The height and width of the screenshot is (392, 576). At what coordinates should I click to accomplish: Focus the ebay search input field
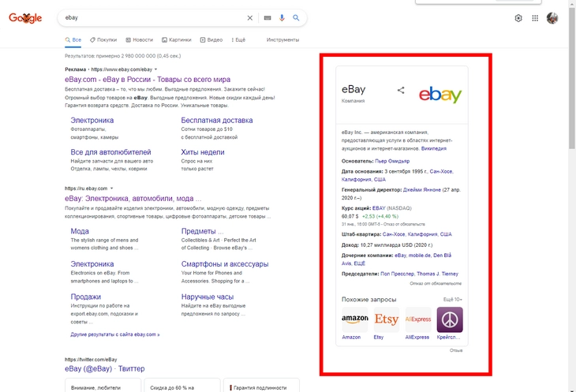click(155, 17)
